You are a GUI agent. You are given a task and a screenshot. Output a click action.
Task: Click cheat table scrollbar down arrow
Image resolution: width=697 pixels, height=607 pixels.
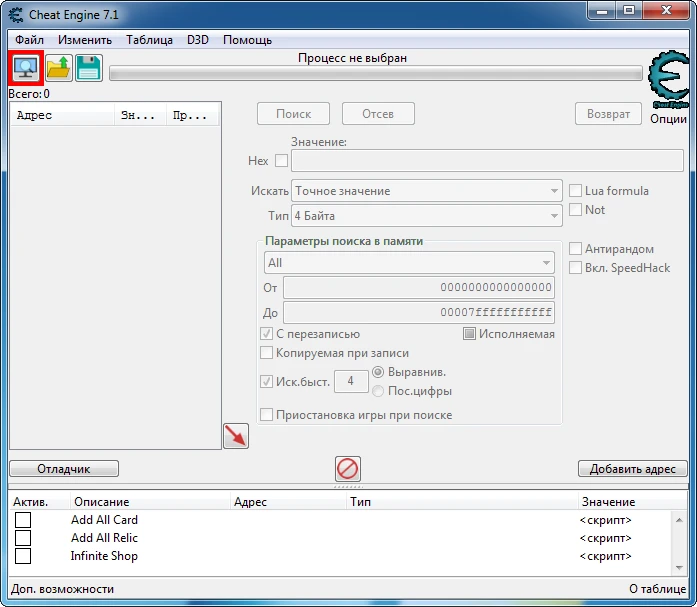pos(679,567)
